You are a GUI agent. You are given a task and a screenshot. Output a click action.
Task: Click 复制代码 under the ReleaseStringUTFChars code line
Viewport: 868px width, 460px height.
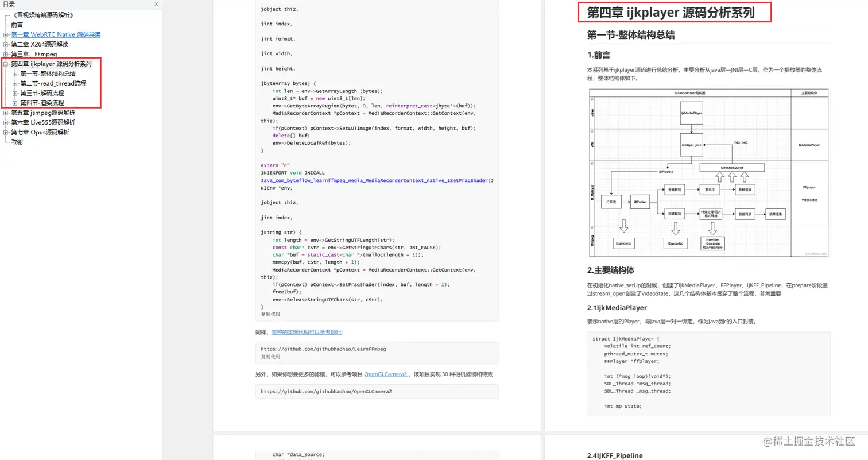(270, 314)
